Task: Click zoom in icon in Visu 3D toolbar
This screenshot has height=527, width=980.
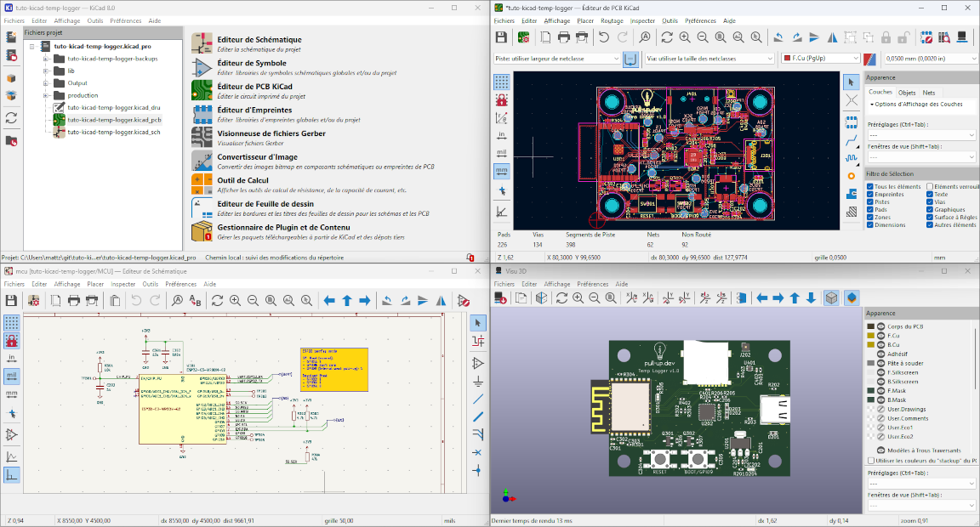Action: click(x=578, y=297)
